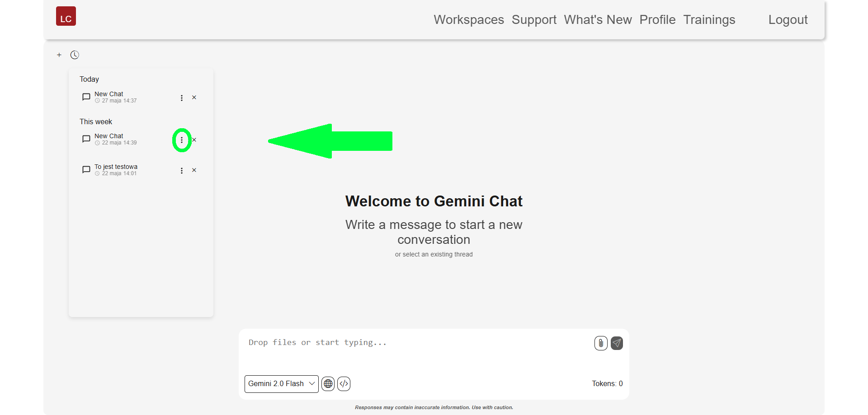Go to Trainings

click(x=709, y=20)
